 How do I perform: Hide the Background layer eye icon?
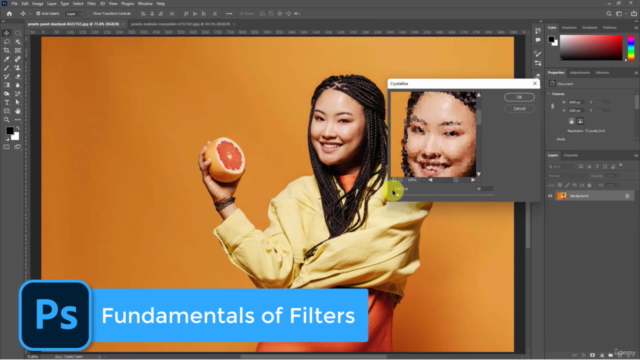(x=550, y=196)
